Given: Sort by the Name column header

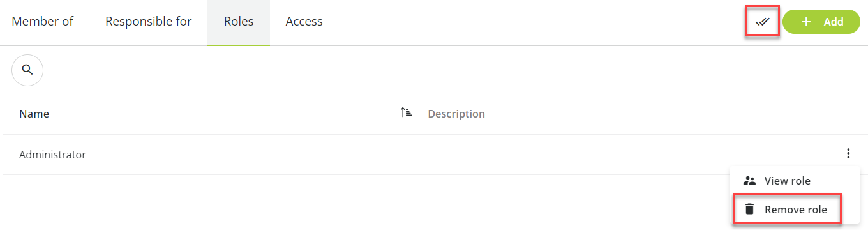Looking at the screenshot, I should pyautogui.click(x=34, y=114).
